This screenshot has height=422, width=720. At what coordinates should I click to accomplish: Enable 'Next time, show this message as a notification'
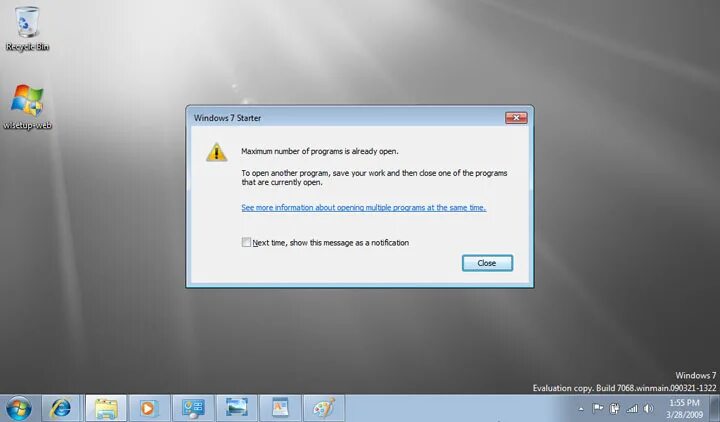tap(246, 242)
